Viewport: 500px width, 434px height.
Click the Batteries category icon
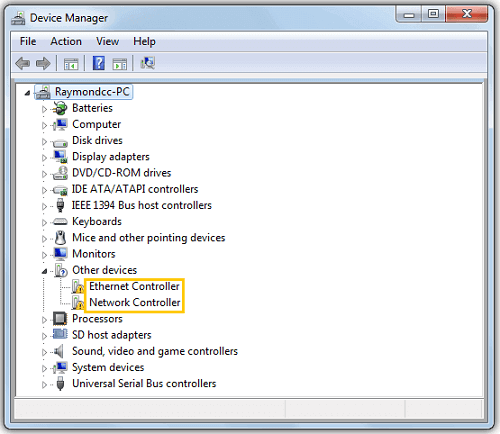click(60, 108)
